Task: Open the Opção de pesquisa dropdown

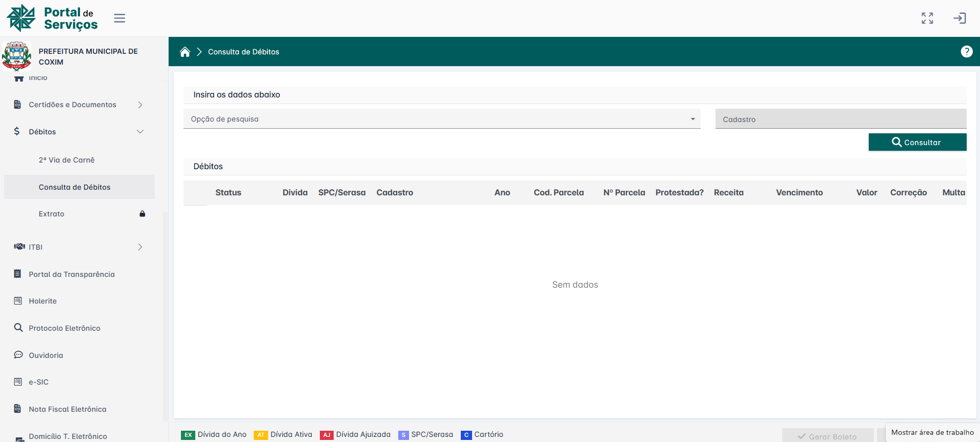Action: pos(441,119)
